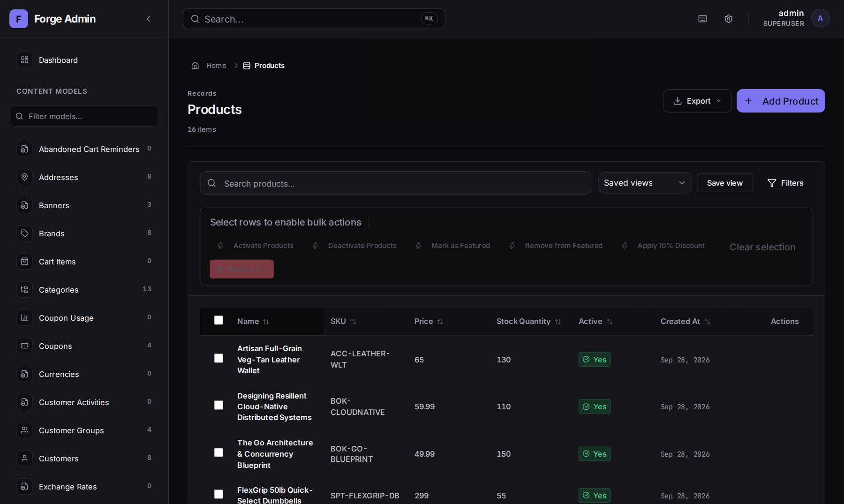Toggle the select-all rows checkbox

(219, 320)
